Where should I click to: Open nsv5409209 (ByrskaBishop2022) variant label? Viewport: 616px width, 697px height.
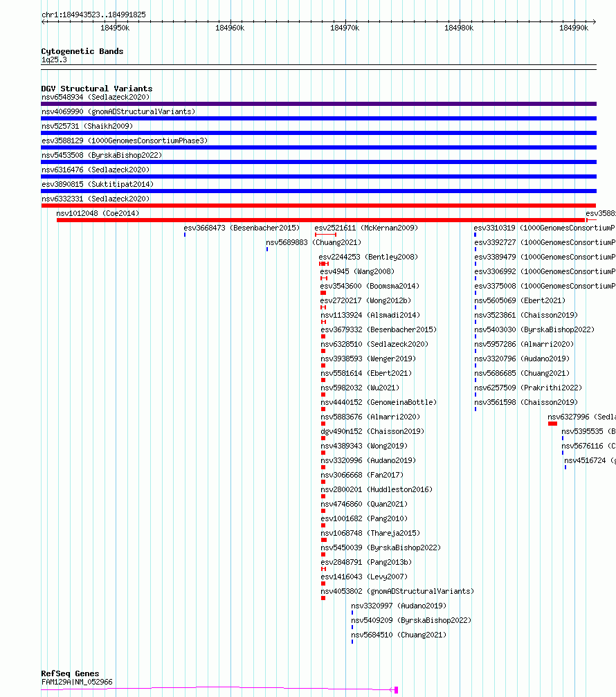pos(411,619)
